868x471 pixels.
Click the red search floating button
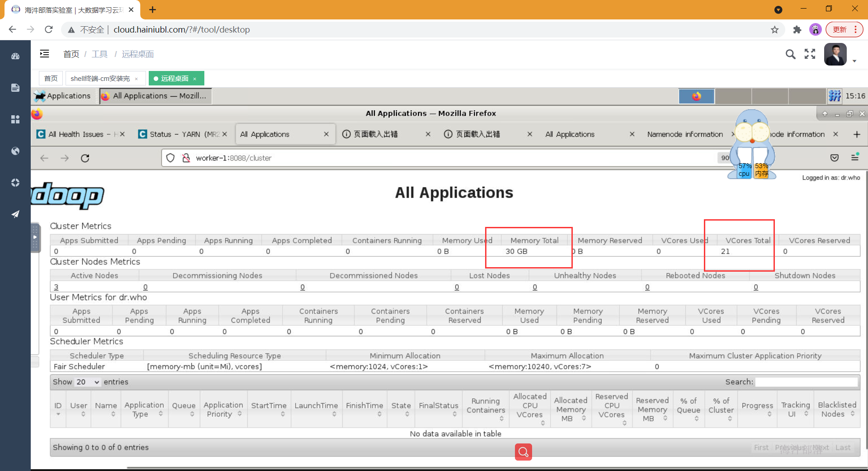[523, 452]
